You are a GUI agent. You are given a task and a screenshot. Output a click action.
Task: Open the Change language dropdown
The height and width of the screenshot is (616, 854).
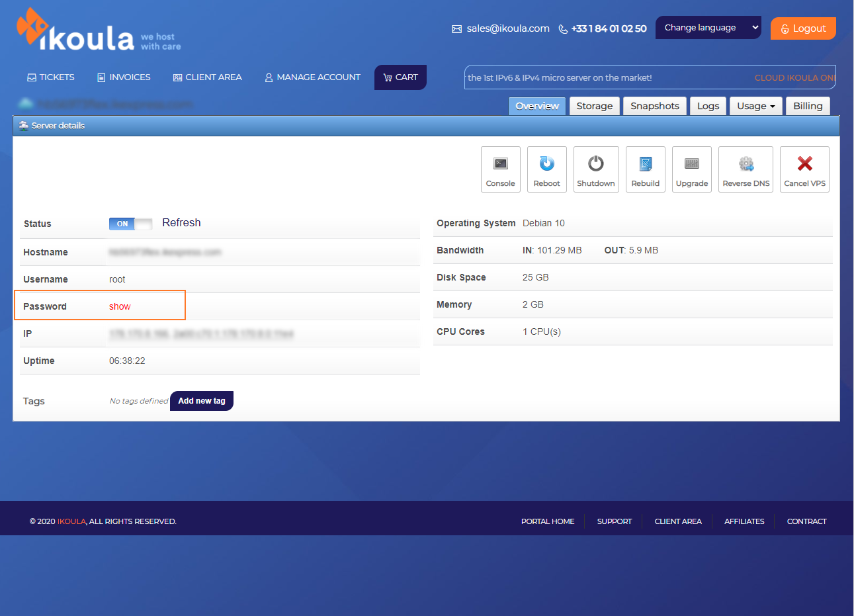point(708,28)
